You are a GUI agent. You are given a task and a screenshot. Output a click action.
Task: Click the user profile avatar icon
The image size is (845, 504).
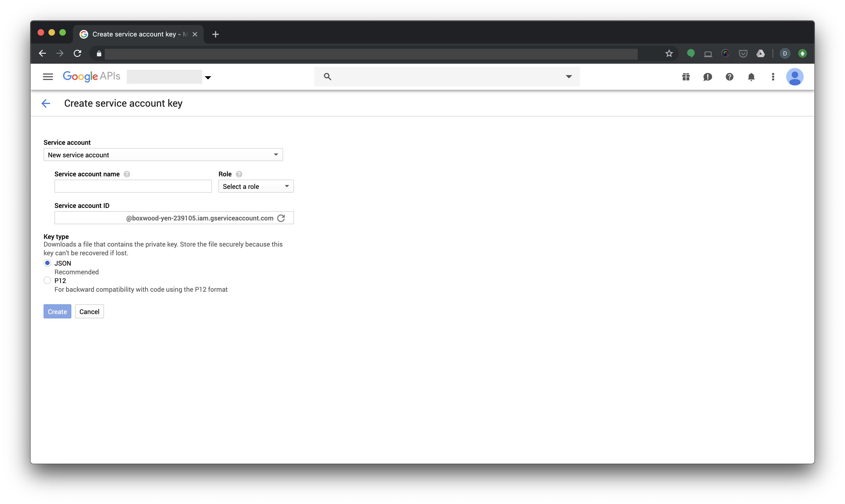pyautogui.click(x=795, y=77)
